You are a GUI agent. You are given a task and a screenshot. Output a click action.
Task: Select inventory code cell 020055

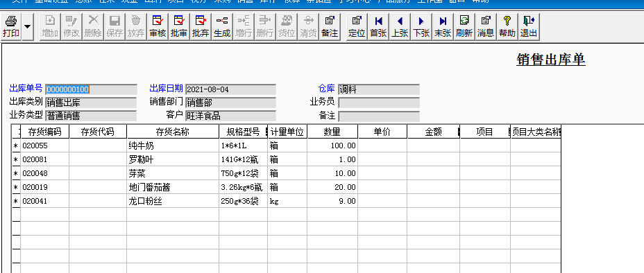point(45,146)
